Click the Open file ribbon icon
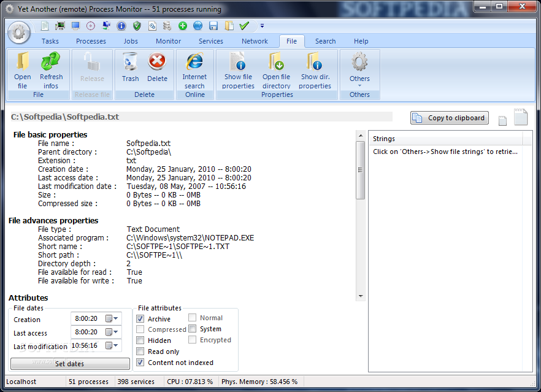This screenshot has width=541, height=392. click(x=23, y=71)
